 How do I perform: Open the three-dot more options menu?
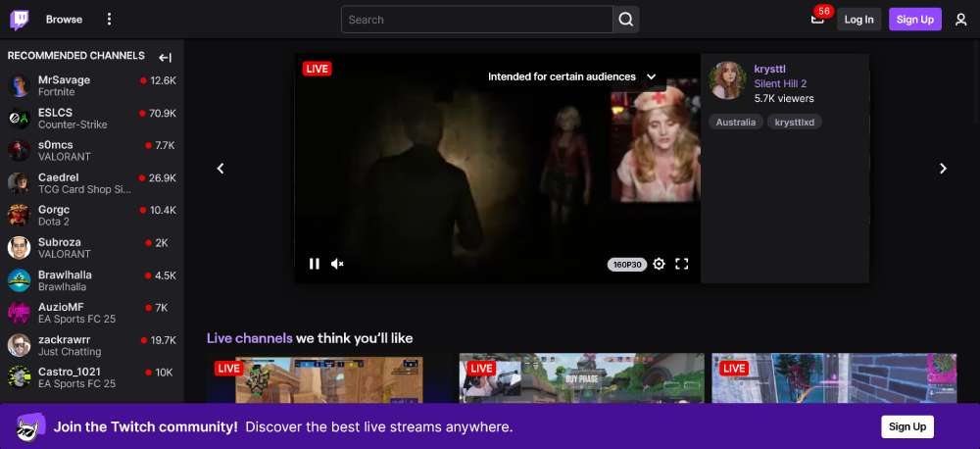tap(109, 20)
